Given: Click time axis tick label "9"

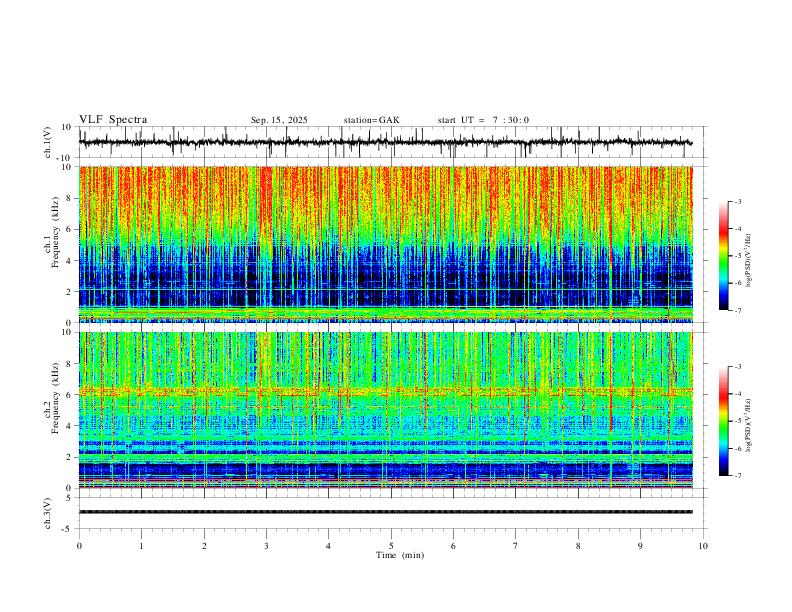Looking at the screenshot, I should [x=640, y=546].
